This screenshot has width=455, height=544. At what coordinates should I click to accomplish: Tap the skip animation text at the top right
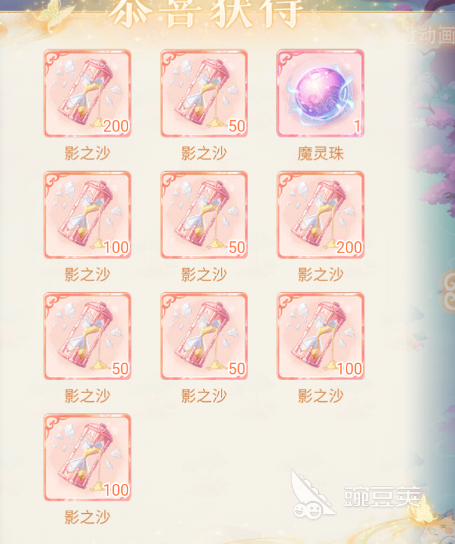[430, 35]
